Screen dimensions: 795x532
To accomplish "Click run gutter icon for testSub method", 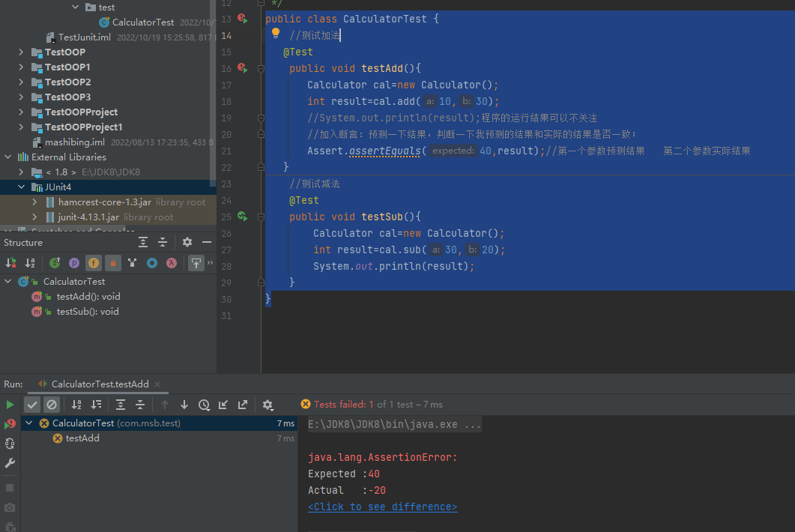I will coord(242,217).
